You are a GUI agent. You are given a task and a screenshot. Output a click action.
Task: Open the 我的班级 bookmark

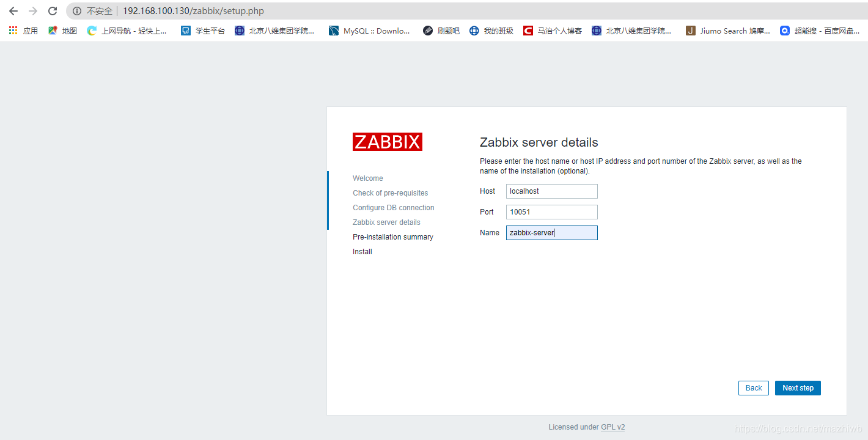491,31
